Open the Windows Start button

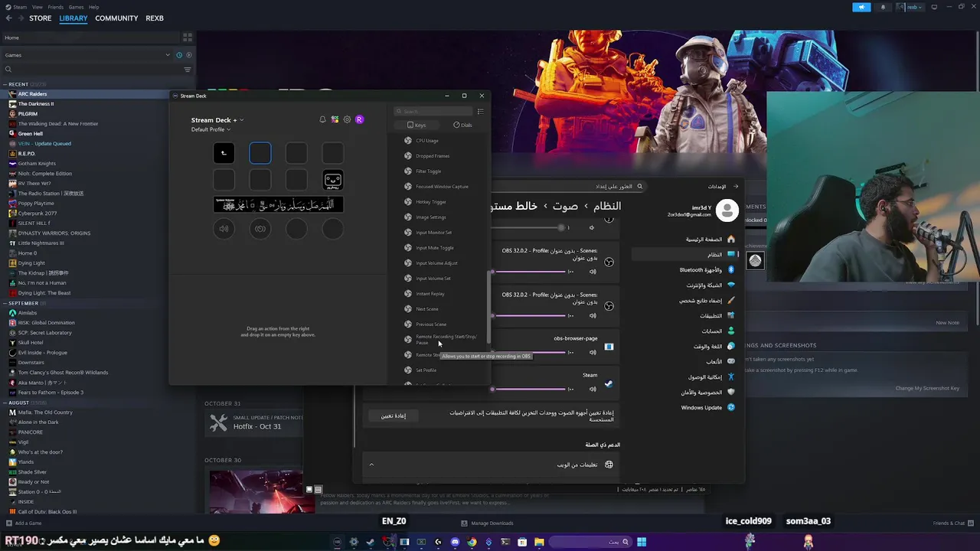click(x=642, y=542)
